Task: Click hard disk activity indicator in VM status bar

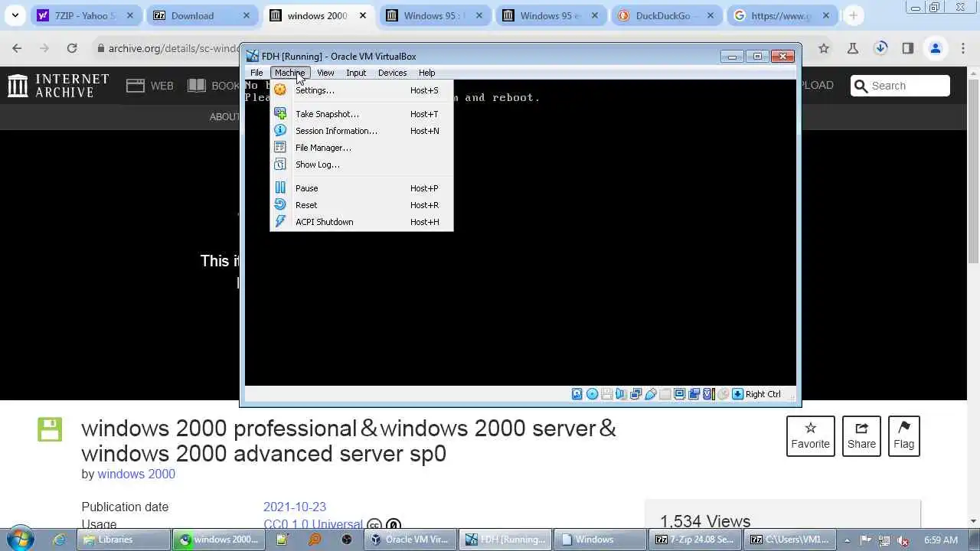Action: click(x=577, y=394)
